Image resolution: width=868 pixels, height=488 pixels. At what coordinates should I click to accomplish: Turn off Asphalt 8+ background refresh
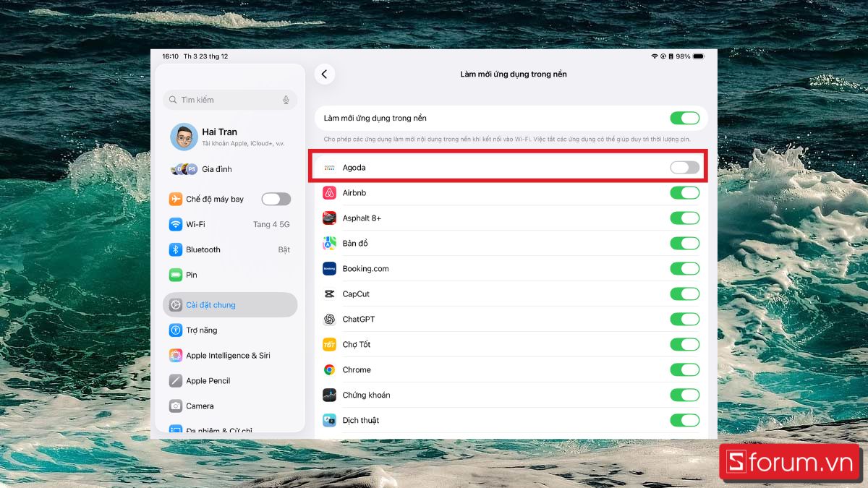coord(685,218)
